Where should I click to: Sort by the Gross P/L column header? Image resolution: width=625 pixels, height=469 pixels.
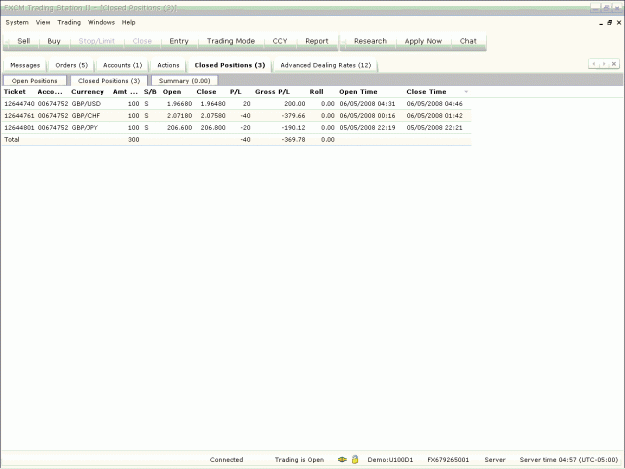pos(272,92)
